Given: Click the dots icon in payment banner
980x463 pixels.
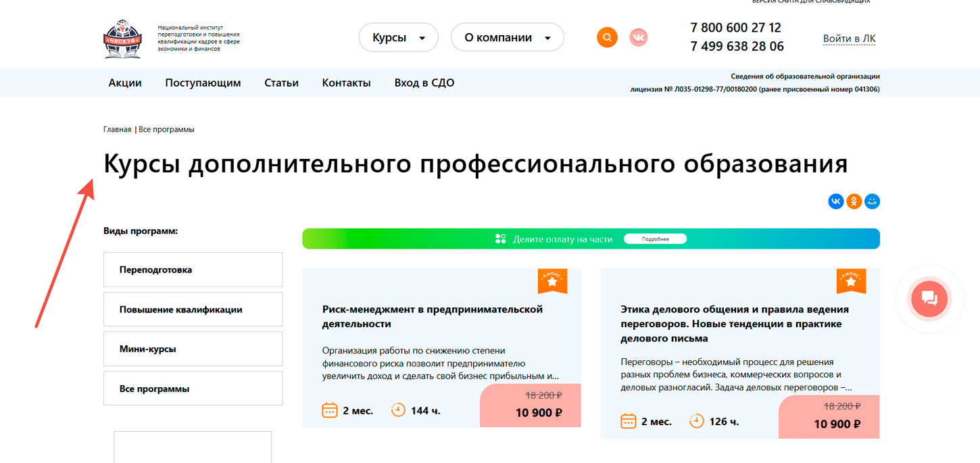Looking at the screenshot, I should click(x=500, y=239).
